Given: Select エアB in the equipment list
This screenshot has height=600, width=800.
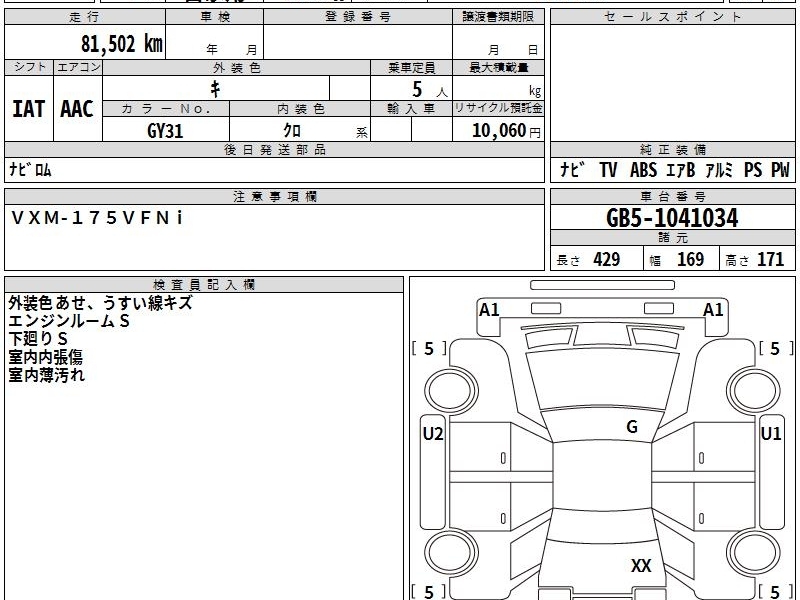Looking at the screenshot, I should (x=681, y=169).
